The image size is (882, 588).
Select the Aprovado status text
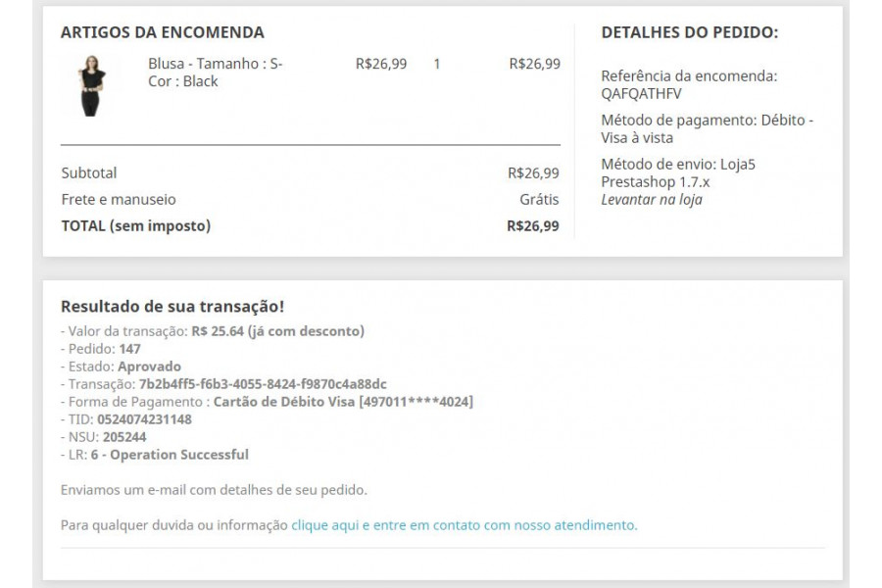(x=150, y=367)
